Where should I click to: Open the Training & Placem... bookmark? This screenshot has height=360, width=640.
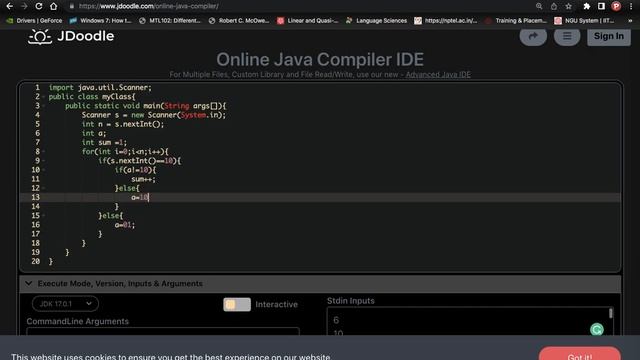[516, 20]
